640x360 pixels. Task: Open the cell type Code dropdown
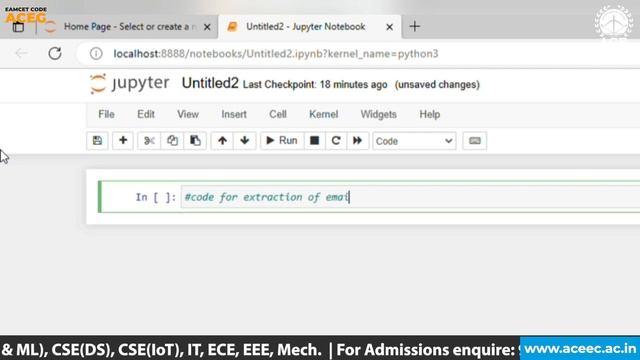pos(414,141)
